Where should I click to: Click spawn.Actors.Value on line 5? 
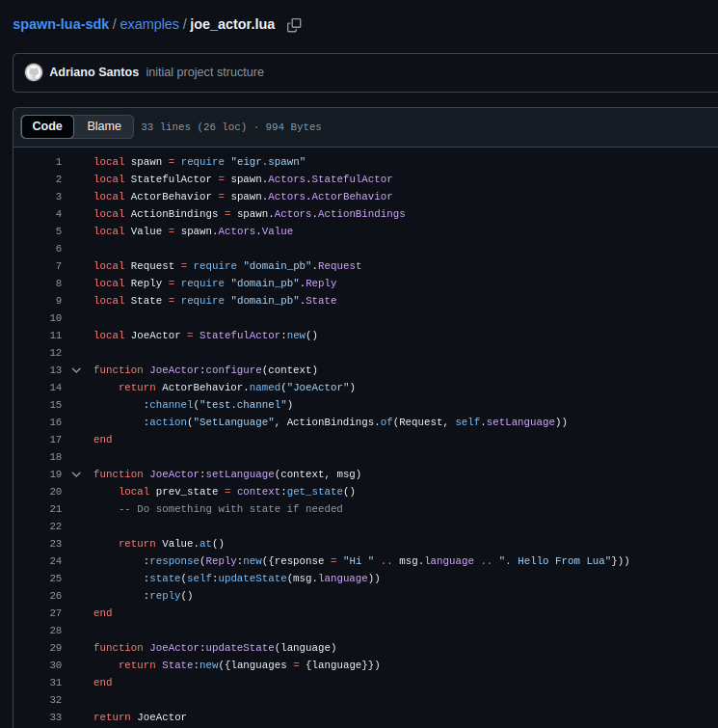pyautogui.click(x=237, y=231)
